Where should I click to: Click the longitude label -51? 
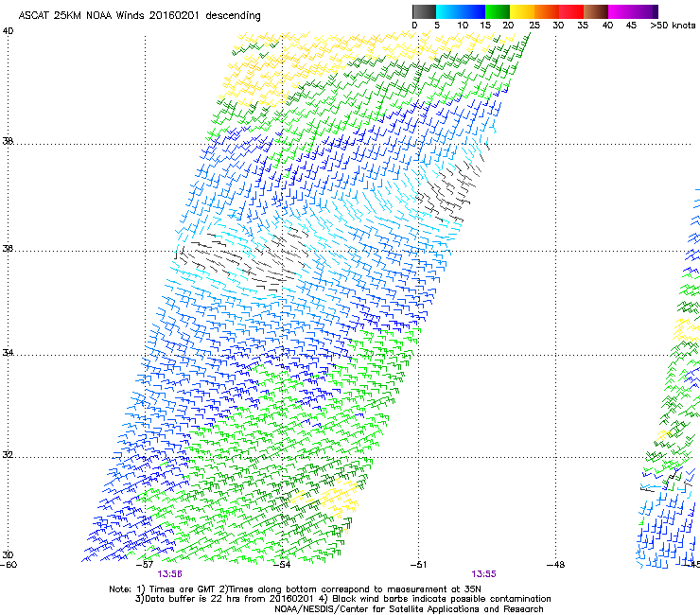tap(418, 565)
